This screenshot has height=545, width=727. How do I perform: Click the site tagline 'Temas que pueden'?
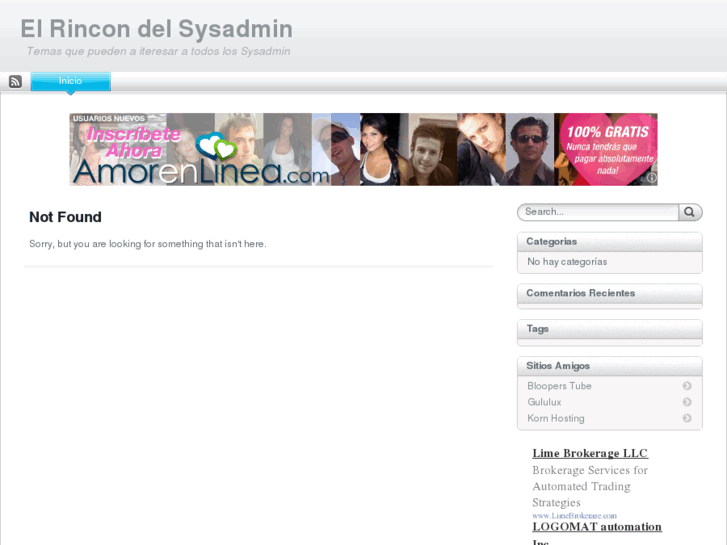click(159, 51)
